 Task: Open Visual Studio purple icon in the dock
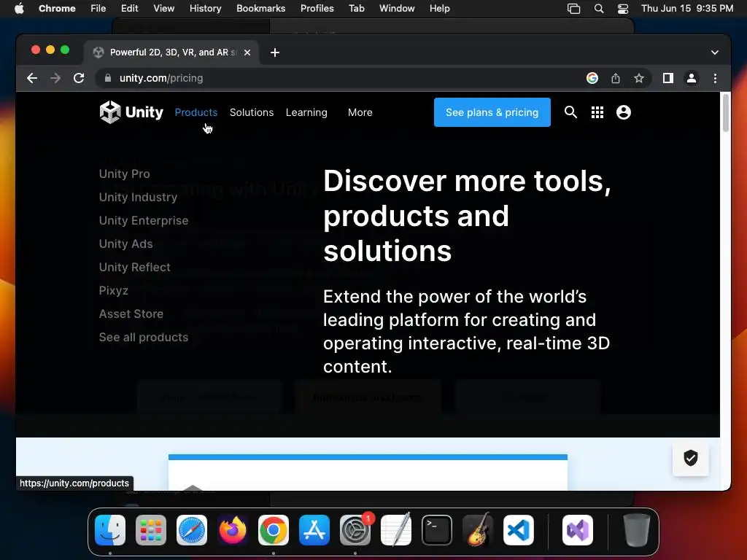[578, 530]
